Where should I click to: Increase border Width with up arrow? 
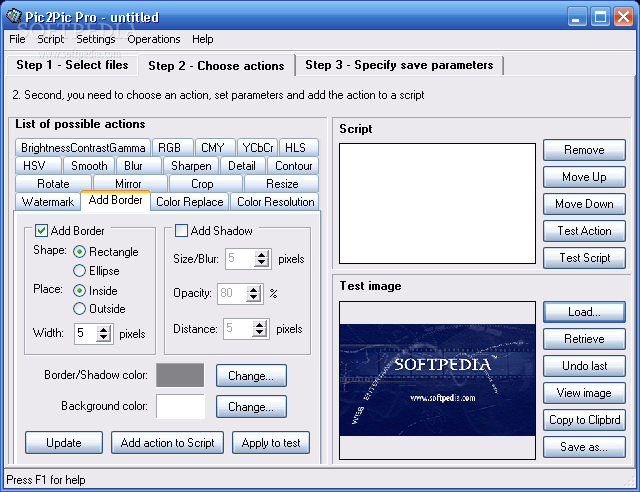(104, 329)
